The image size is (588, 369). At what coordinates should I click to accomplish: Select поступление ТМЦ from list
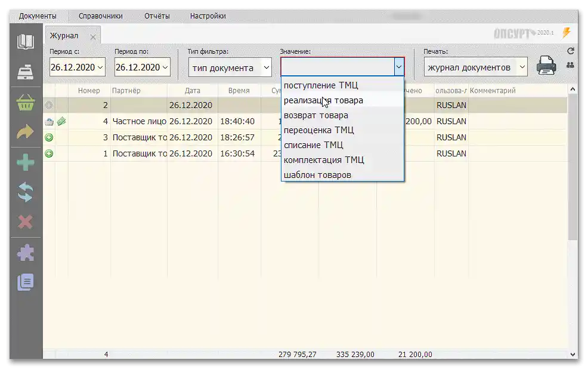(342, 85)
